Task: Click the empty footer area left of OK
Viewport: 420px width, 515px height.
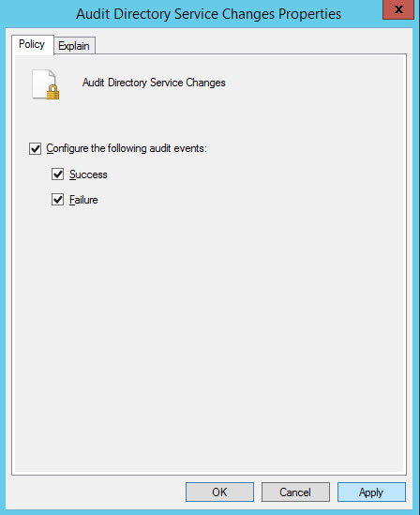Action: click(x=97, y=492)
